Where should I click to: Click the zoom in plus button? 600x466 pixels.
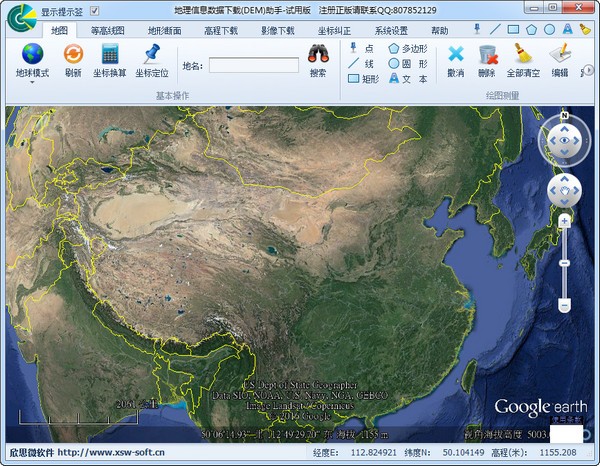coord(564,221)
